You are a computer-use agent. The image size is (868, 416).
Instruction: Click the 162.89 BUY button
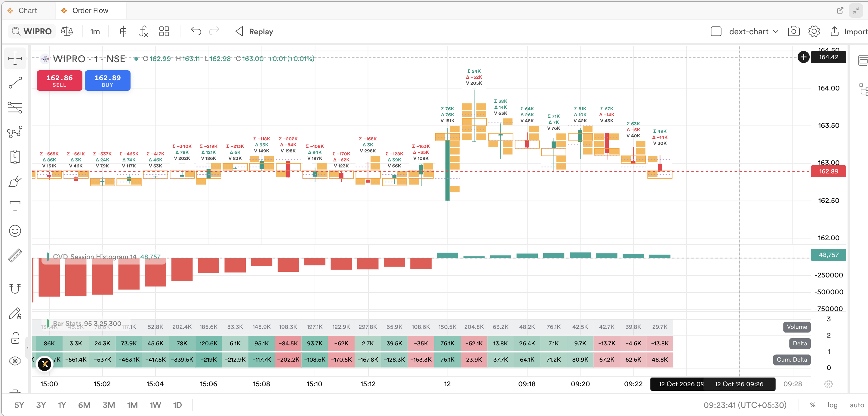(107, 81)
